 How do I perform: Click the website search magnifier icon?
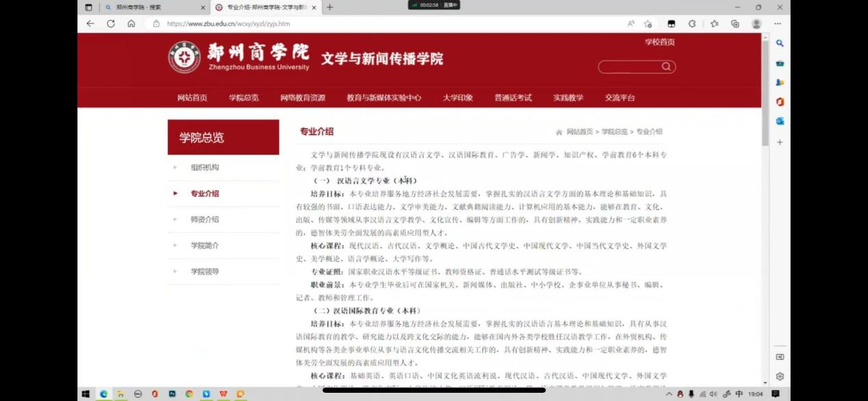pyautogui.click(x=666, y=66)
